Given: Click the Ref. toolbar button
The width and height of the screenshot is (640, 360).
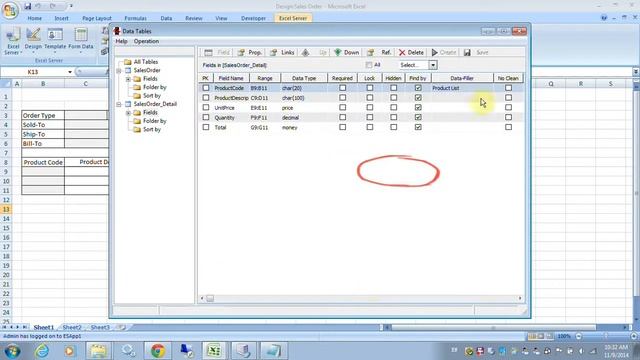Looking at the screenshot, I should (x=379, y=52).
